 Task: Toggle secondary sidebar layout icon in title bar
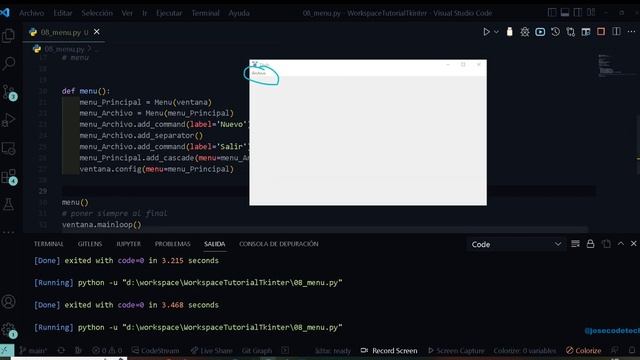click(x=578, y=13)
